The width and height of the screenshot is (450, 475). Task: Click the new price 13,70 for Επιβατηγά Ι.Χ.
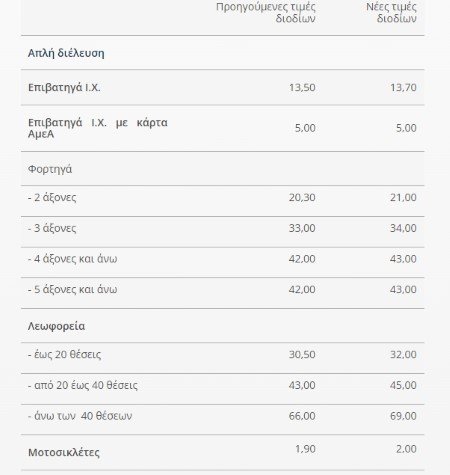pyautogui.click(x=403, y=87)
